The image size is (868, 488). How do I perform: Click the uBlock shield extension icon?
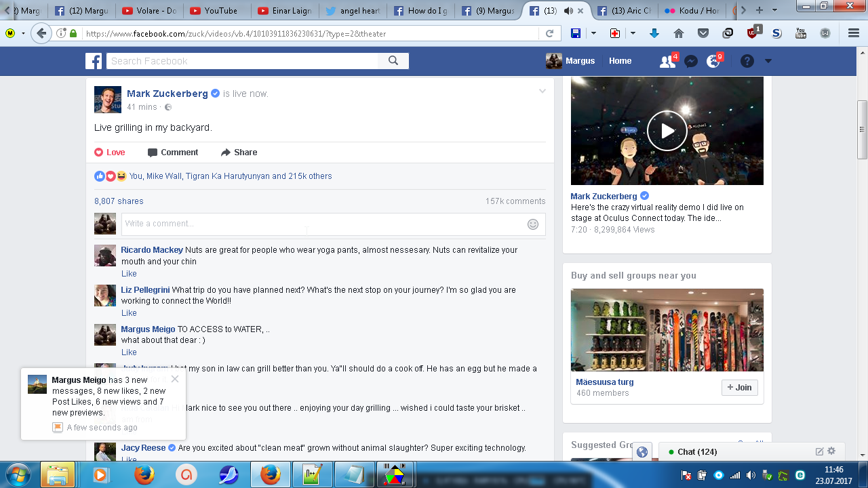753,32
